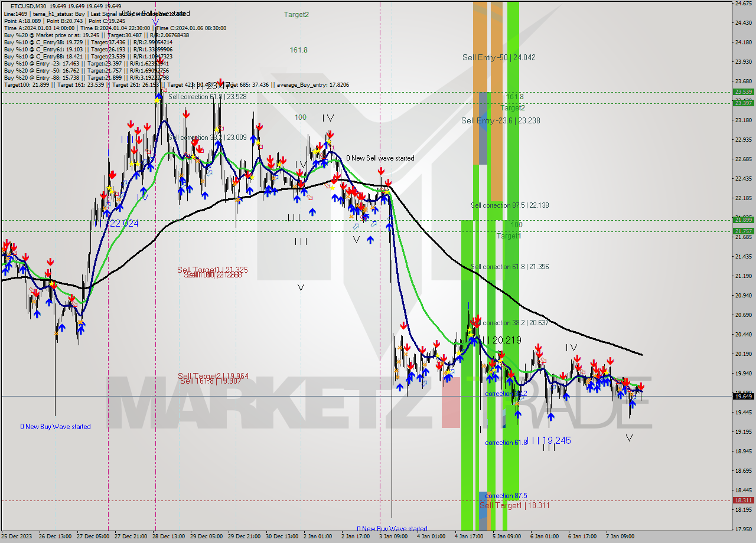Click the '25 Dec 2023' date label

pyautogui.click(x=17, y=537)
